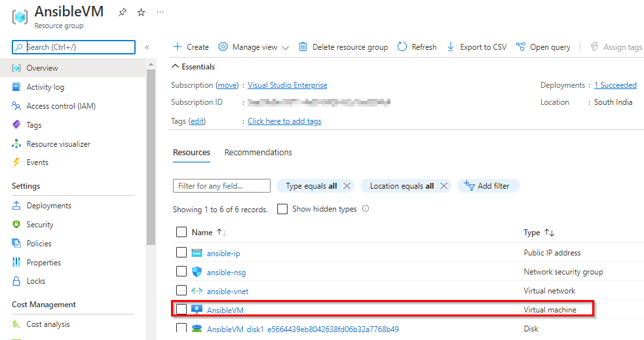Click here to add tags link
This screenshot has width=644, height=340.
coord(284,121)
